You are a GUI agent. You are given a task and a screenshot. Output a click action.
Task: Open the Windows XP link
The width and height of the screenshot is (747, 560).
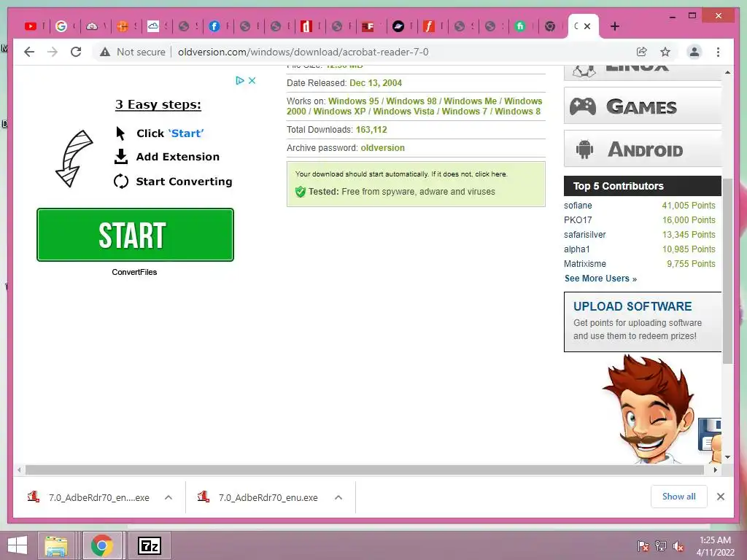pos(339,112)
